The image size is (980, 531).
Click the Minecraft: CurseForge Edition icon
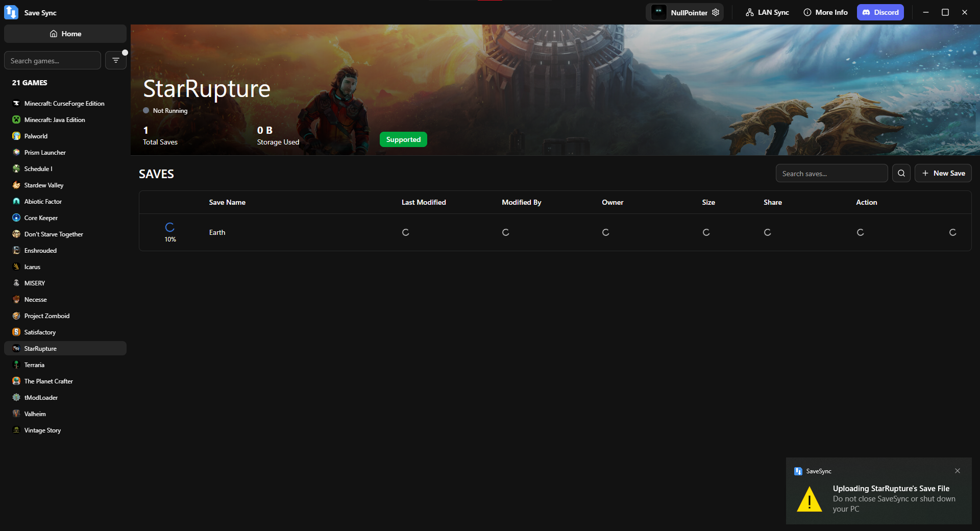[16, 103]
